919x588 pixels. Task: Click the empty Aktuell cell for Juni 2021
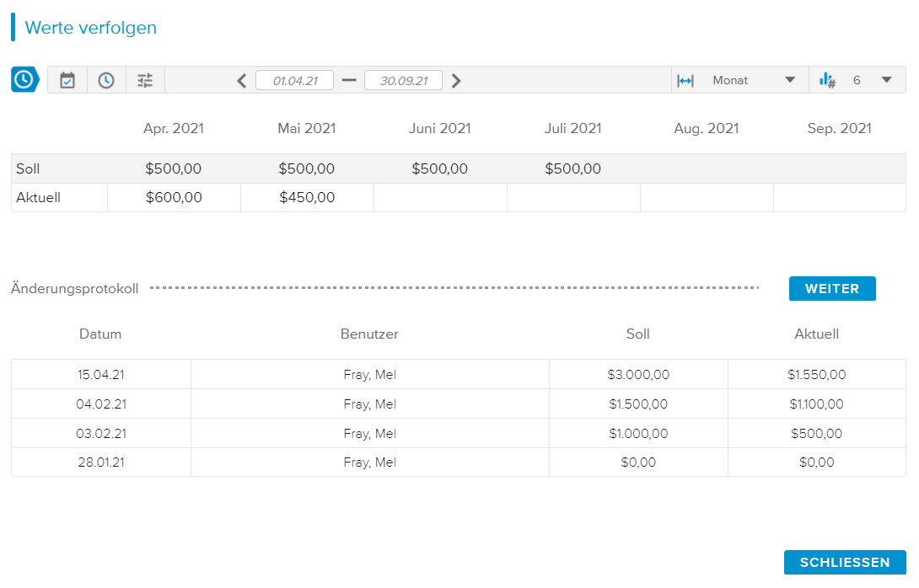point(440,198)
